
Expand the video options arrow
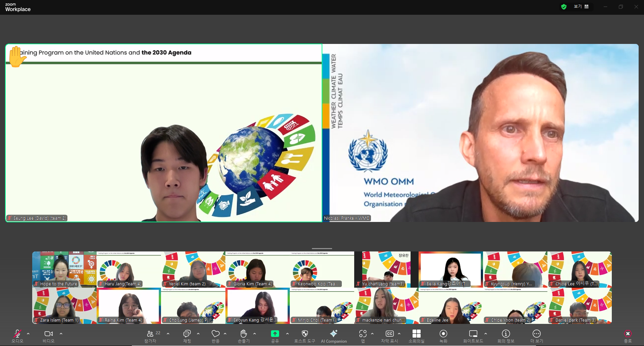[61, 334]
